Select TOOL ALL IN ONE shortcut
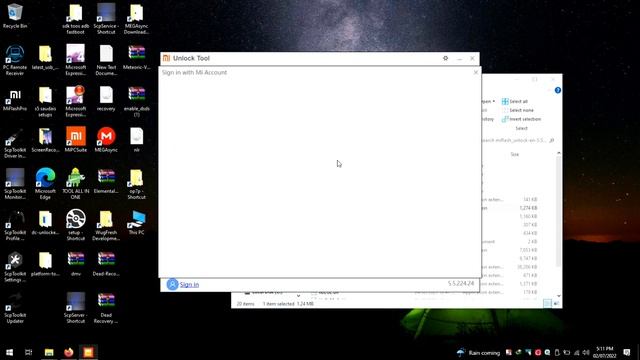Image resolution: width=640 pixels, height=360 pixels. pos(76,184)
